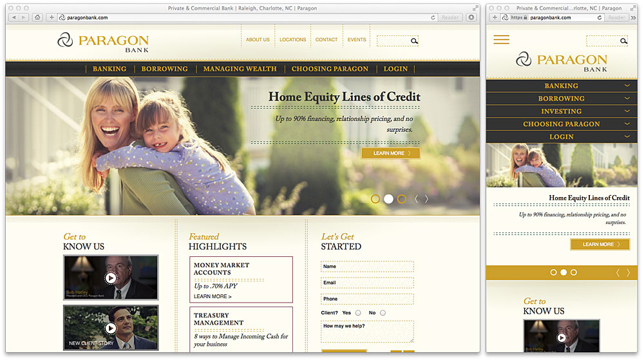Click the Phone input field
The image size is (644, 360).
click(x=367, y=299)
